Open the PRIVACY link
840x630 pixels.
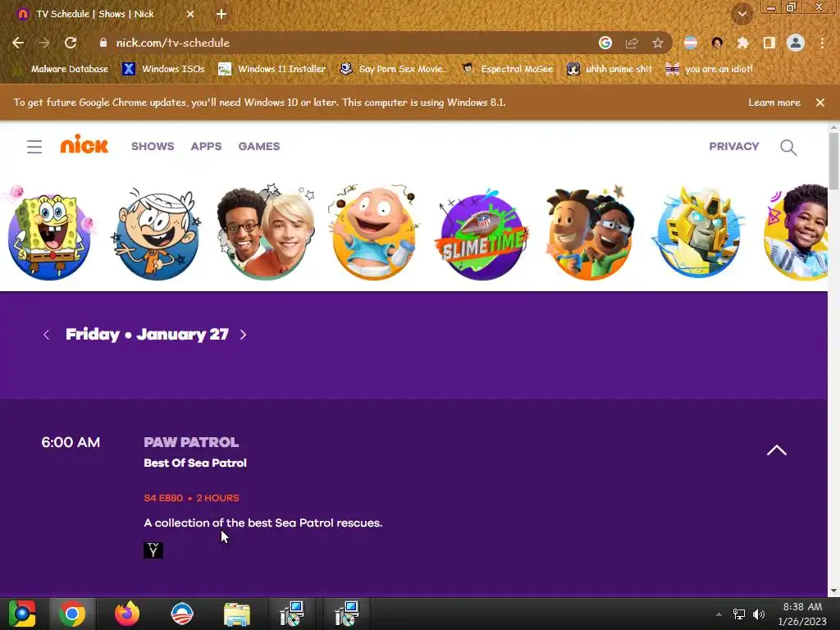click(x=734, y=146)
